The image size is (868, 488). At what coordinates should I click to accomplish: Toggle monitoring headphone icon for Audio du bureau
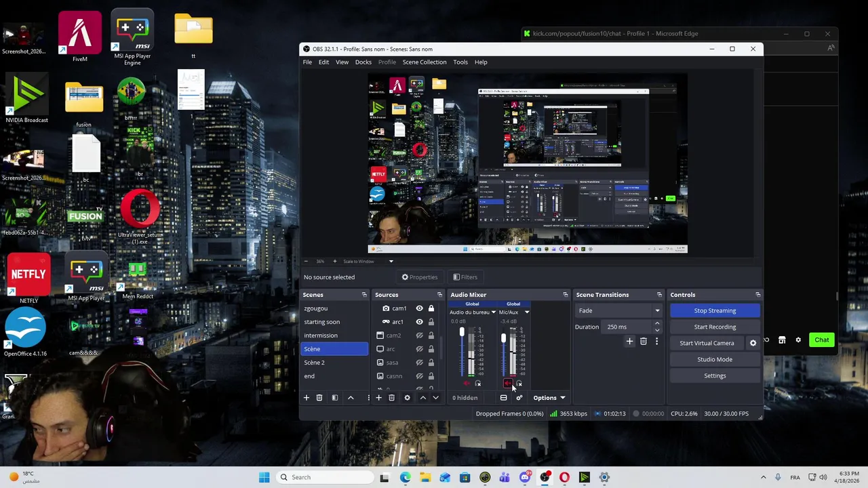[x=478, y=384]
